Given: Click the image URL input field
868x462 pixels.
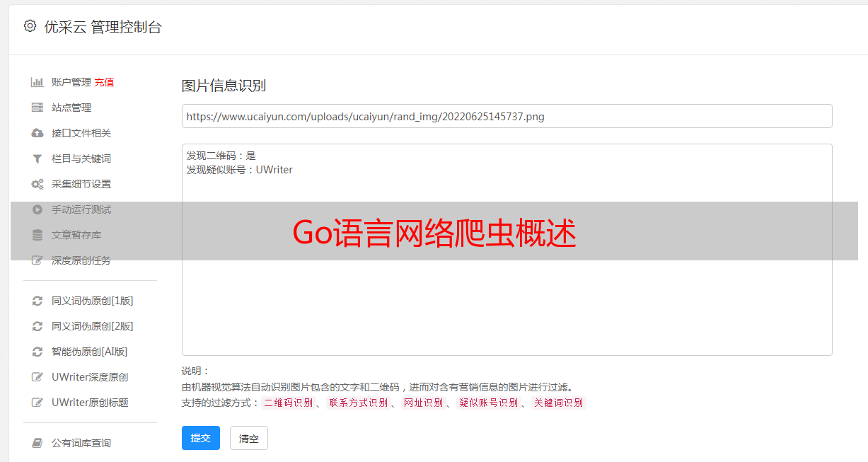Looking at the screenshot, I should [x=507, y=116].
